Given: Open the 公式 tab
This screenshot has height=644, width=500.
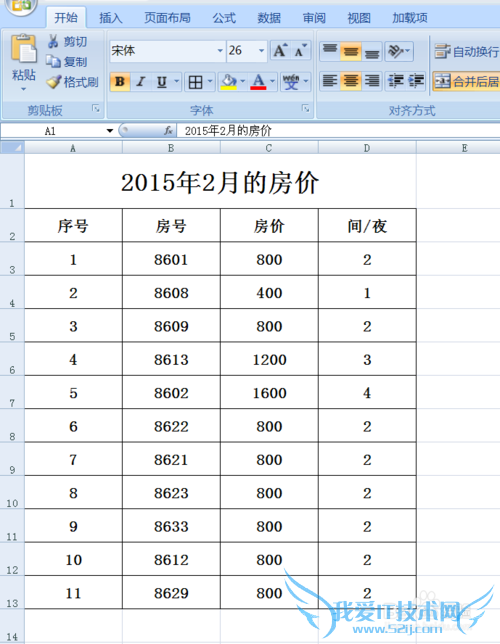Looking at the screenshot, I should pos(224,18).
